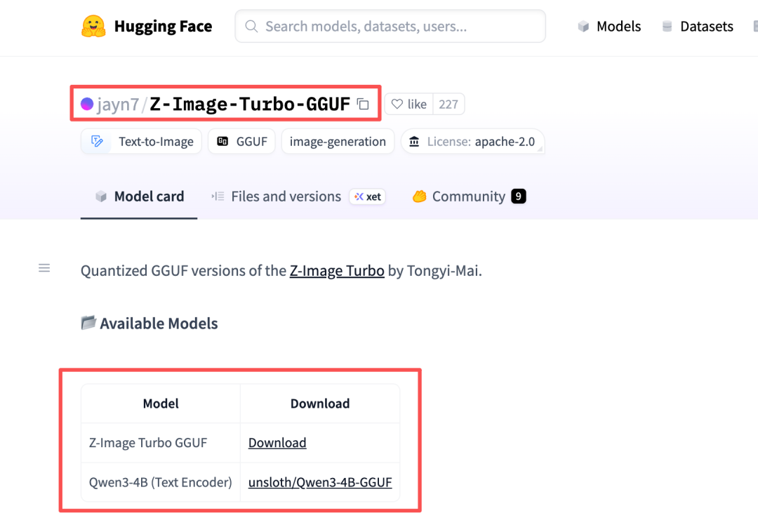758x532 pixels.
Task: Copy model name with copy icon
Action: pos(363,105)
